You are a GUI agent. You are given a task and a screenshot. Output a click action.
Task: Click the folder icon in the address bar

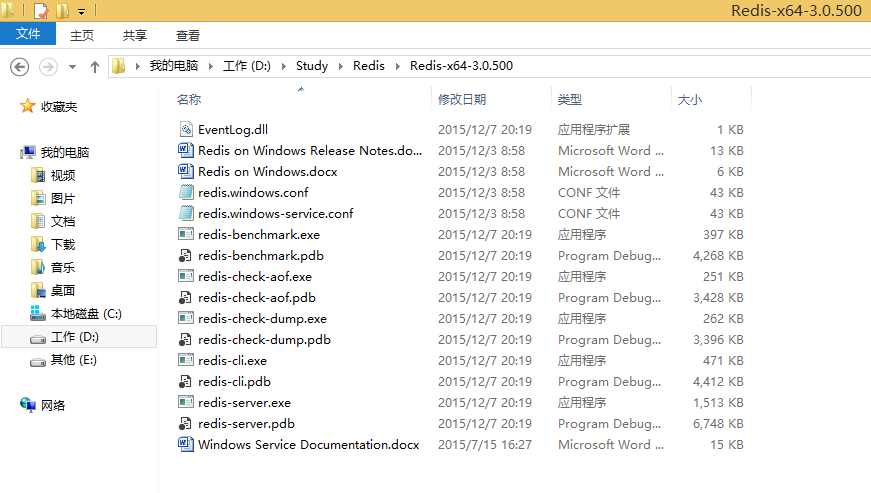point(118,66)
